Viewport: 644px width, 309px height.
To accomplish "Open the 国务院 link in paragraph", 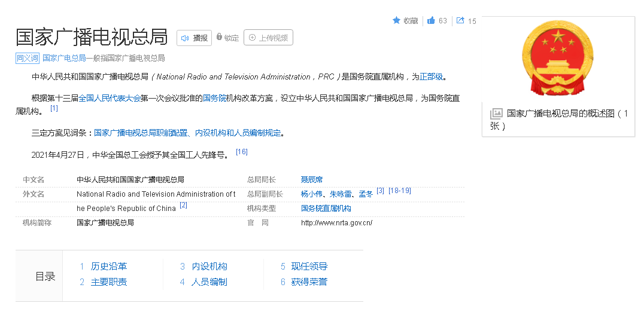I will click(x=215, y=99).
